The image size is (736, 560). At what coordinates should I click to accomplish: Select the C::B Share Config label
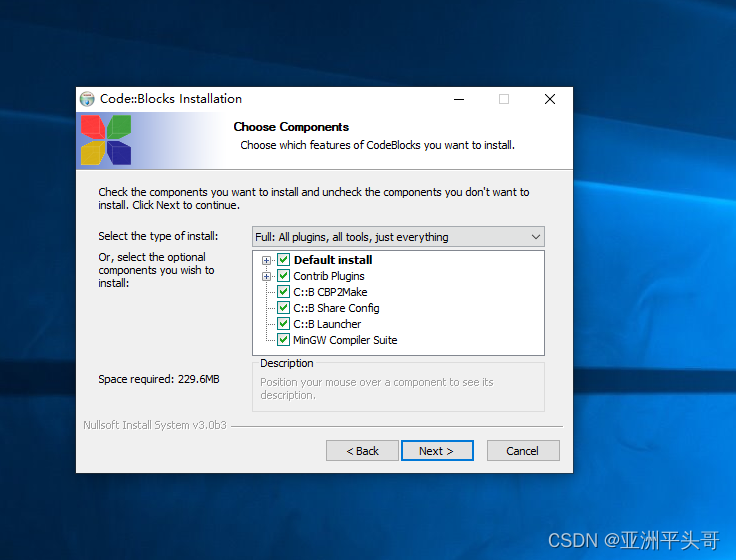pyautogui.click(x=336, y=308)
